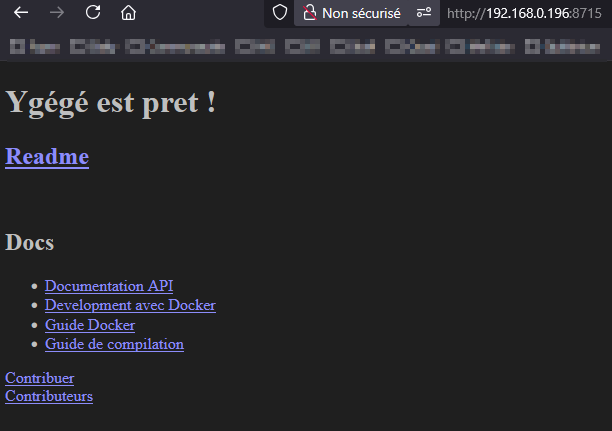Click the crossed-out lock security icon

tap(309, 13)
